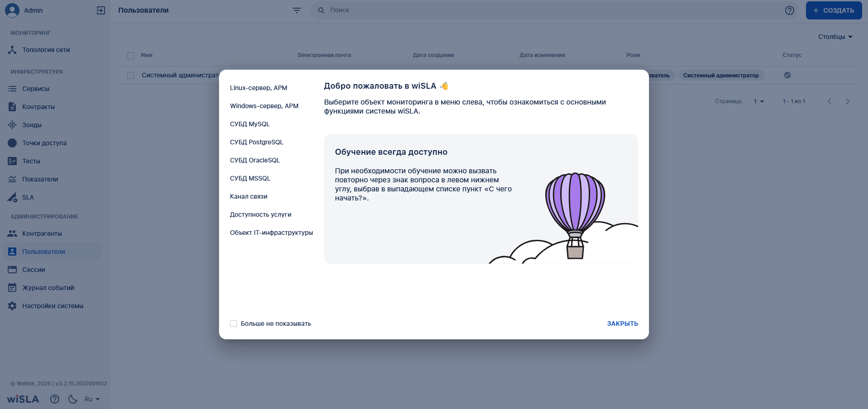This screenshot has width=868, height=409.
Task: Click into the Поиск search field
Action: 543,10
